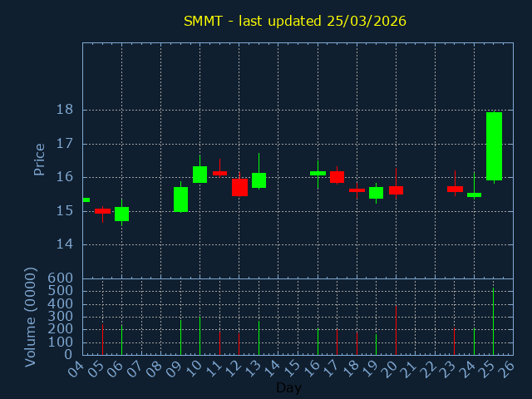The image size is (532, 399).
Task: Select the green candlestick on day 10
Action: point(199,175)
